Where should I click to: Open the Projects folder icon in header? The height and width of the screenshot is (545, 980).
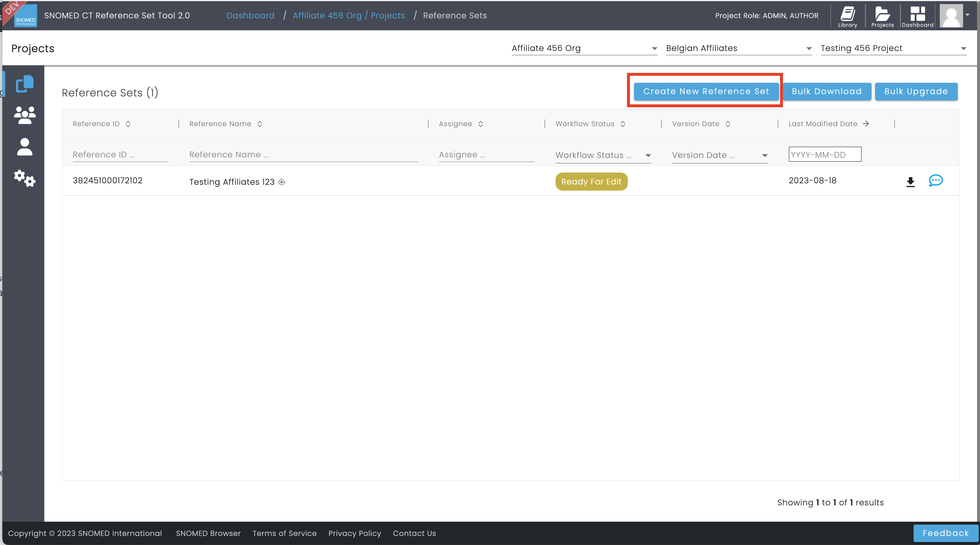click(x=882, y=16)
